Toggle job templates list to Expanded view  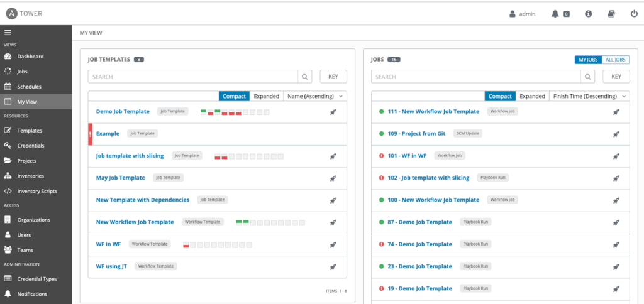click(x=266, y=96)
